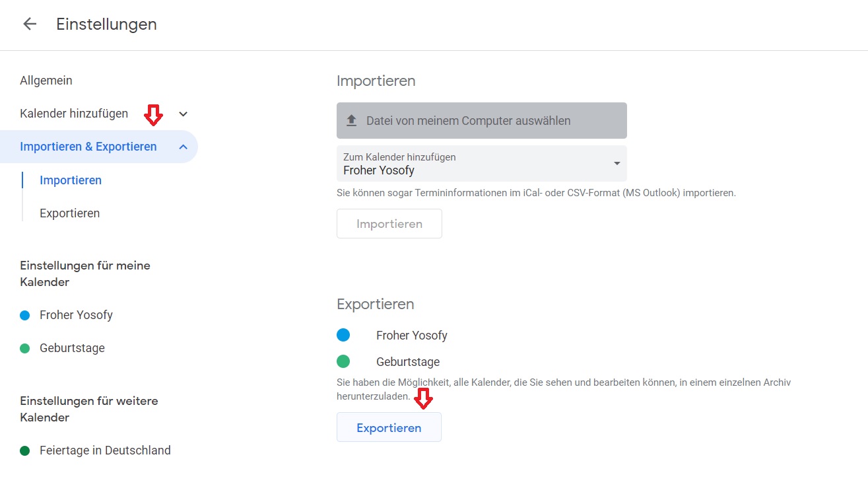The height and width of the screenshot is (504, 868).
Task: Go back using the arrow icon
Action: click(30, 24)
